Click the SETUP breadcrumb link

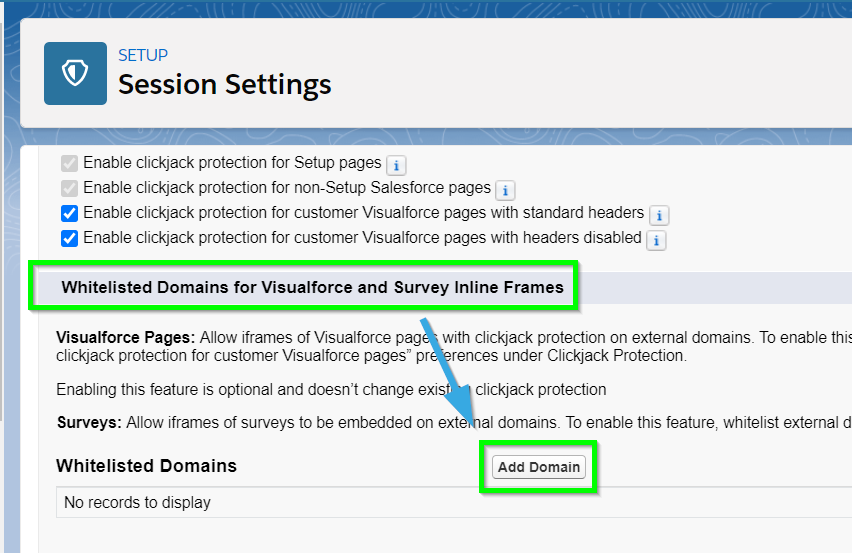click(143, 55)
